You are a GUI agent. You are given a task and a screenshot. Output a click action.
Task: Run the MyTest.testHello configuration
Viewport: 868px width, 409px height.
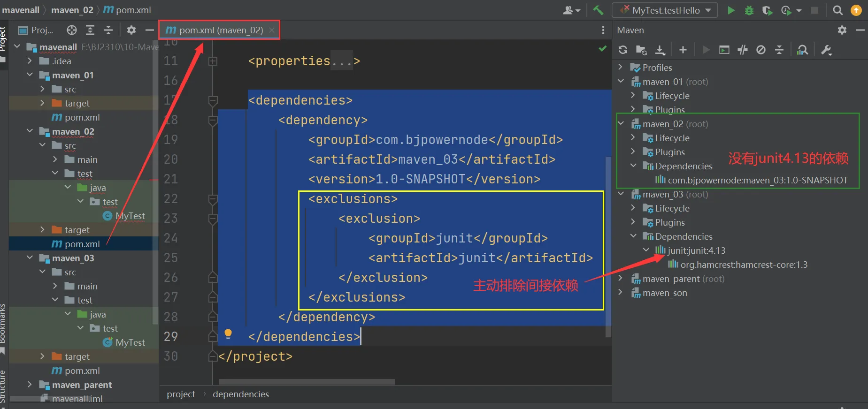click(x=731, y=10)
